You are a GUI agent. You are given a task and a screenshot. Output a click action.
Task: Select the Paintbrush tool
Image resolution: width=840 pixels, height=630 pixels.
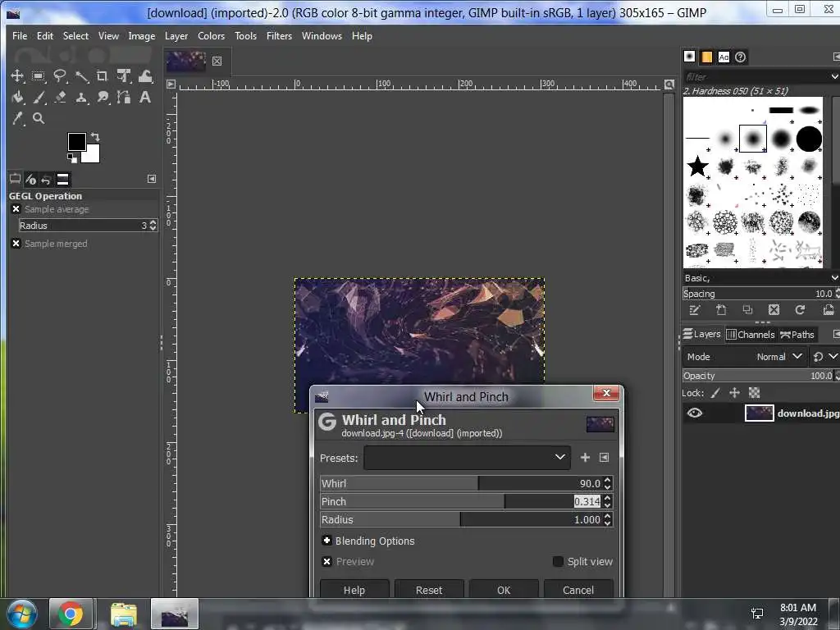coord(39,98)
